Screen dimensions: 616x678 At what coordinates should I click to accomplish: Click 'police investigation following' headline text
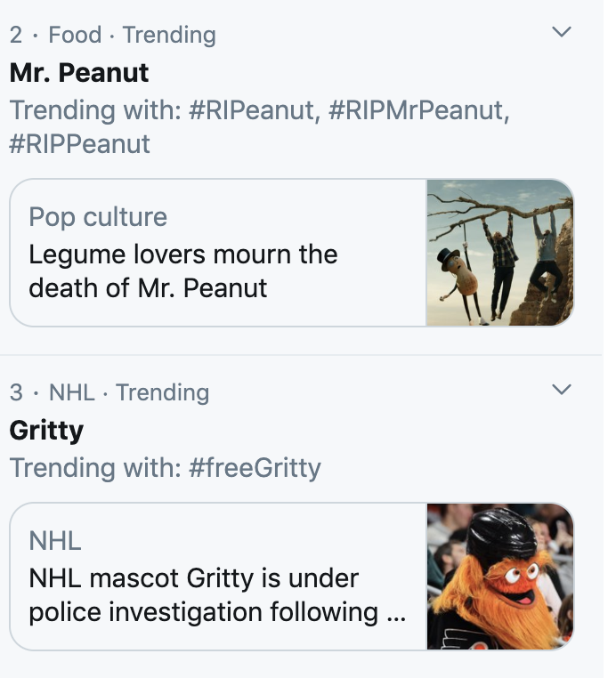(203, 612)
